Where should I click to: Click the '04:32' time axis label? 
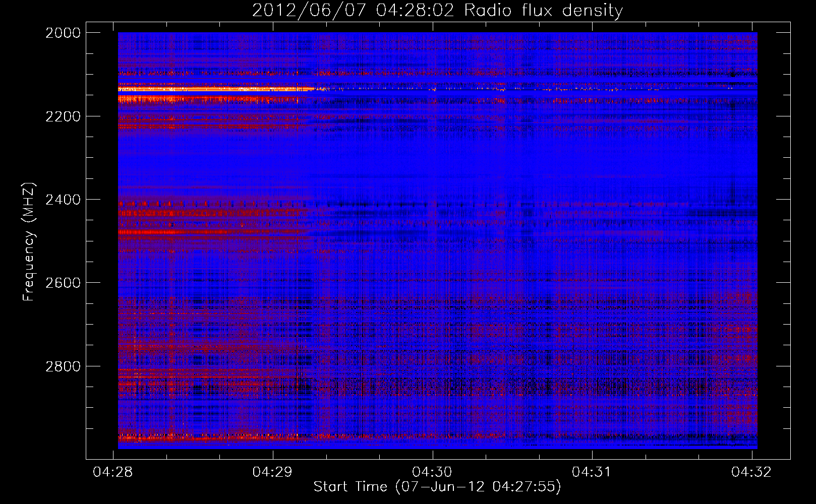tap(751, 472)
